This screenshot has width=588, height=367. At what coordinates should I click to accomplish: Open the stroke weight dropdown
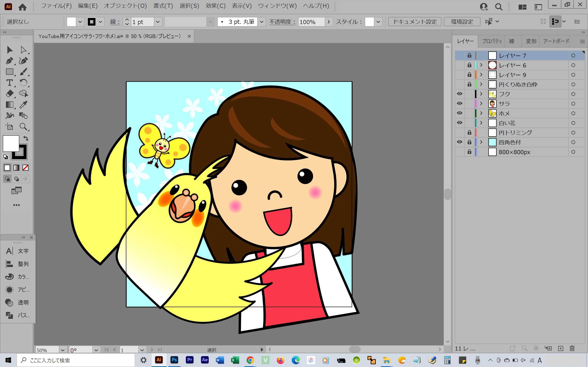click(158, 22)
